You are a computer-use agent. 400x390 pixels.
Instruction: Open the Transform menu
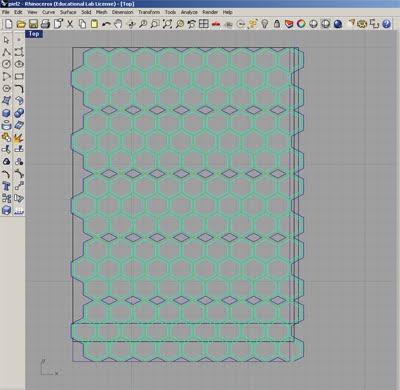pyautogui.click(x=149, y=12)
